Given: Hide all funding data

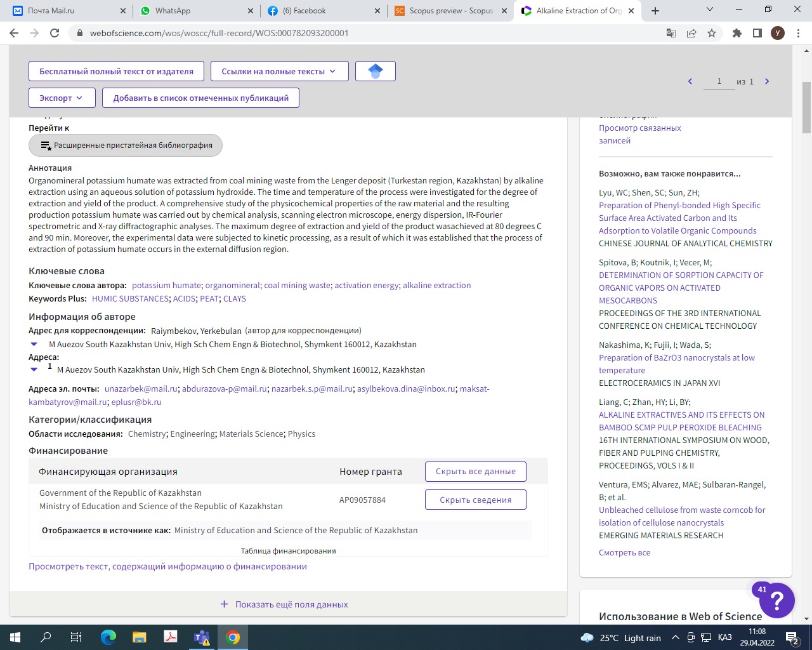Looking at the screenshot, I should (476, 472).
